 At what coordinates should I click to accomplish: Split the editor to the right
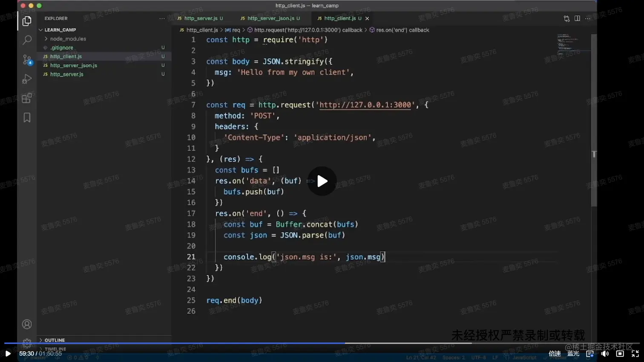(577, 19)
